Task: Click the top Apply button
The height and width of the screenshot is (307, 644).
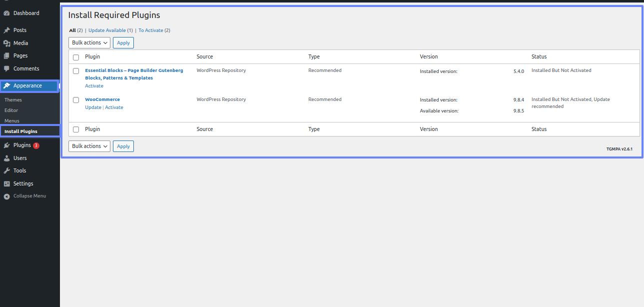Action: [x=123, y=42]
